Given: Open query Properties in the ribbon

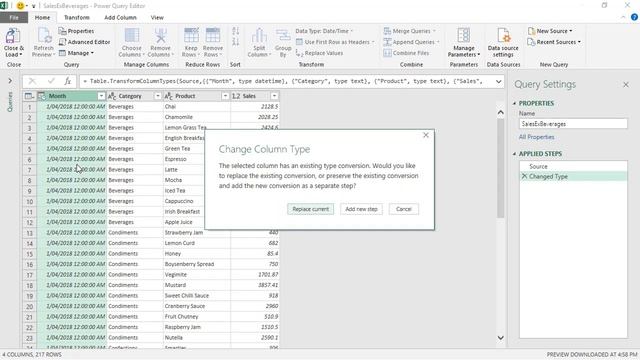Looking at the screenshot, I should [x=76, y=31].
